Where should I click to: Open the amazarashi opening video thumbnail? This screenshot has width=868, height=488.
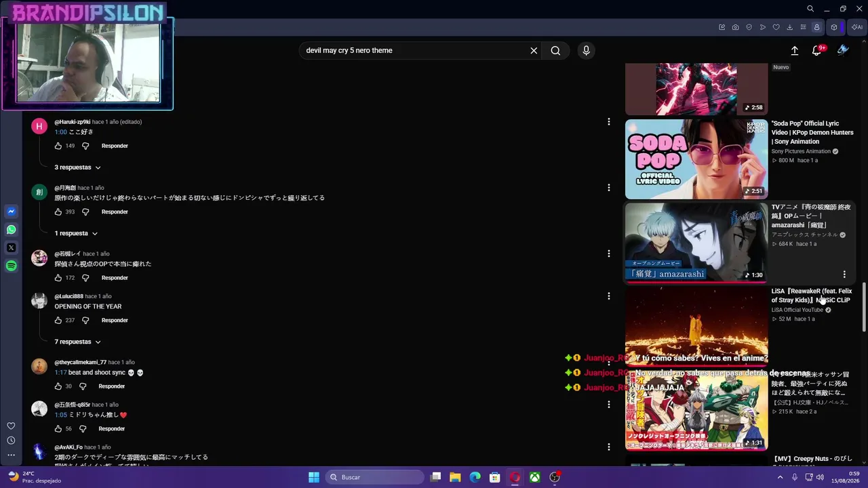pos(696,243)
